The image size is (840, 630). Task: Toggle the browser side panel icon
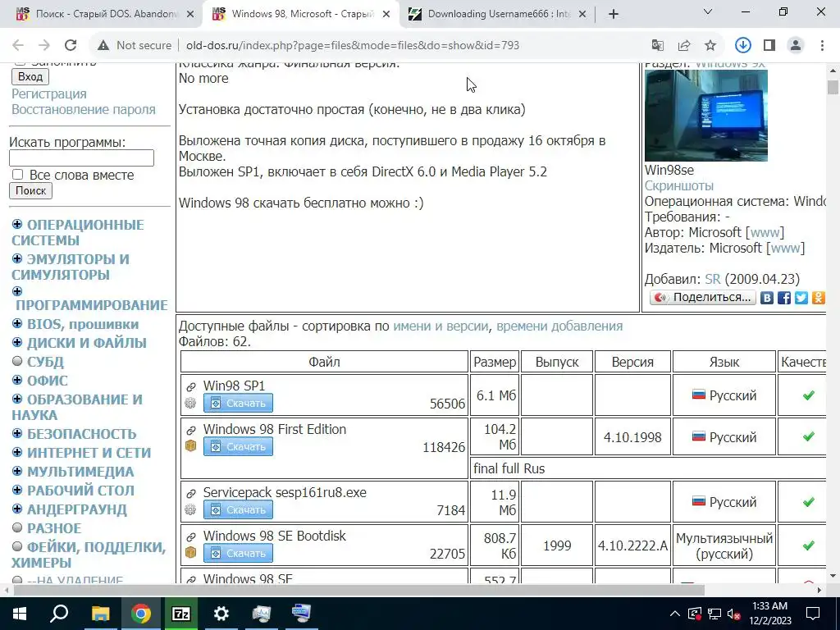[x=769, y=46]
